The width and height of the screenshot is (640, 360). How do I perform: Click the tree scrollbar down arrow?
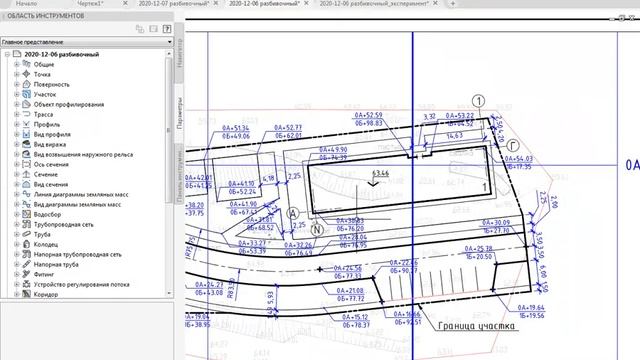point(169,293)
